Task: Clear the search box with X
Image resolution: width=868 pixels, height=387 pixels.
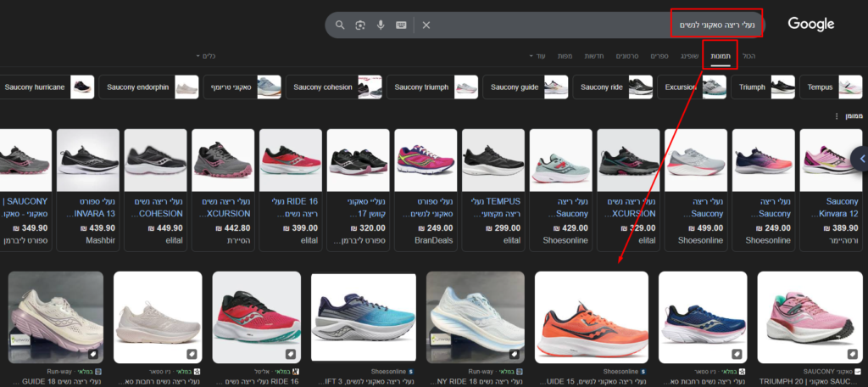Action: coord(426,25)
